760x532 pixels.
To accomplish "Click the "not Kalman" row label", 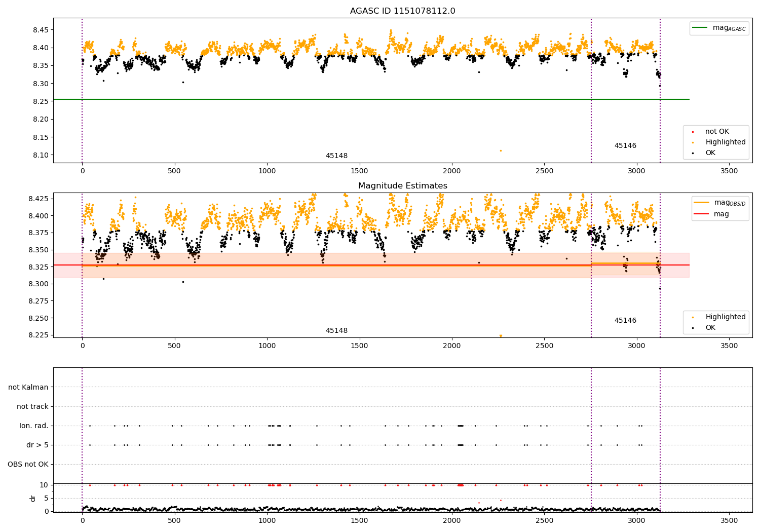I will click(28, 387).
